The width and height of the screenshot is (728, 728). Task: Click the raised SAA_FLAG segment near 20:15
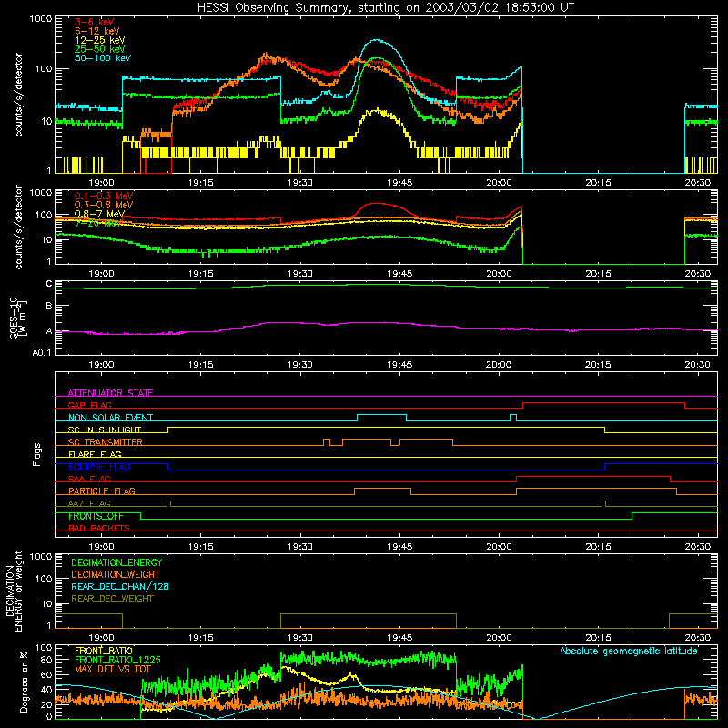593,476
